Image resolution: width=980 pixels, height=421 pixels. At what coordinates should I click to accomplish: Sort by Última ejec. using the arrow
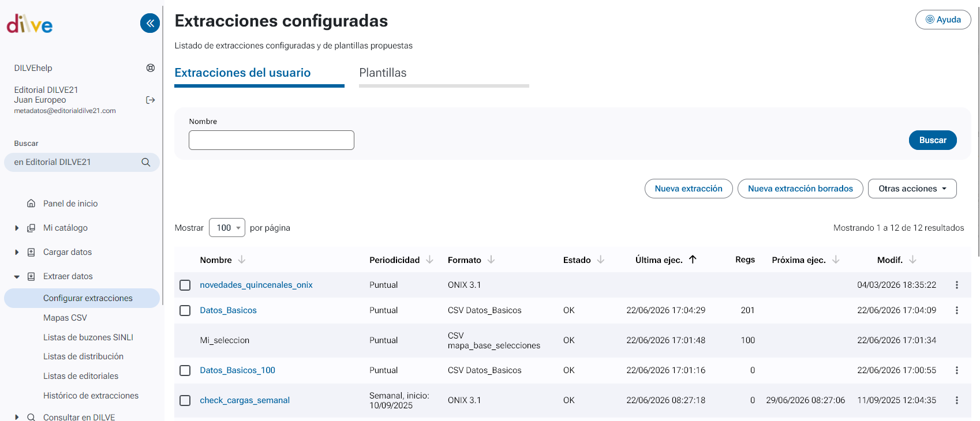point(693,260)
